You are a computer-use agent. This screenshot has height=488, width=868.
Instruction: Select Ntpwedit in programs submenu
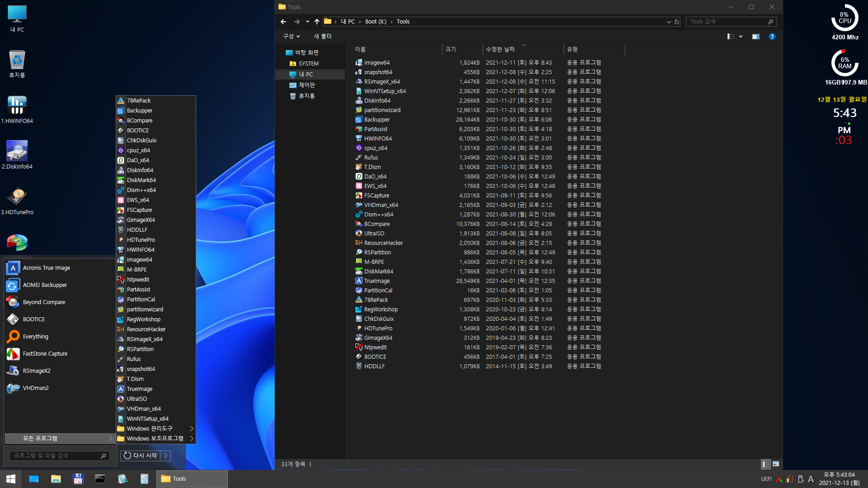156,280
